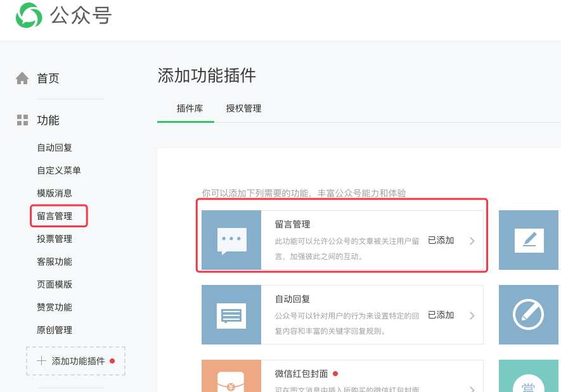Switch to the 授权管理 tab
Image resolution: width=561 pixels, height=392 pixels.
(243, 108)
